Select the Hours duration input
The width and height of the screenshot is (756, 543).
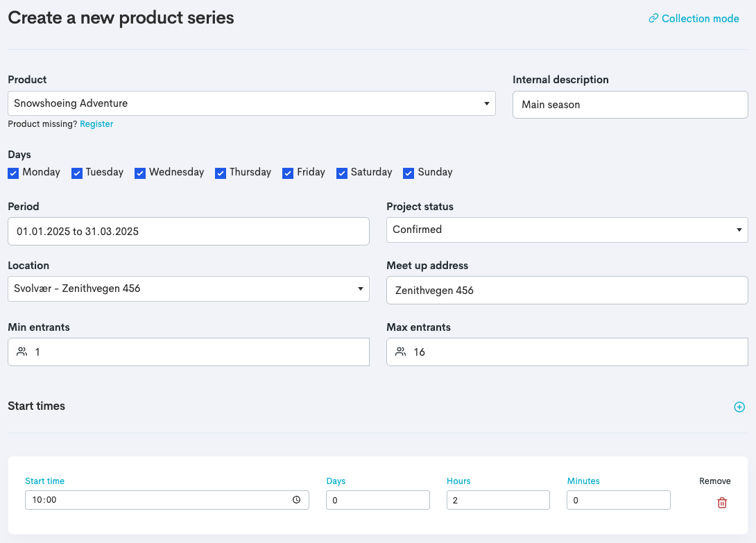498,500
